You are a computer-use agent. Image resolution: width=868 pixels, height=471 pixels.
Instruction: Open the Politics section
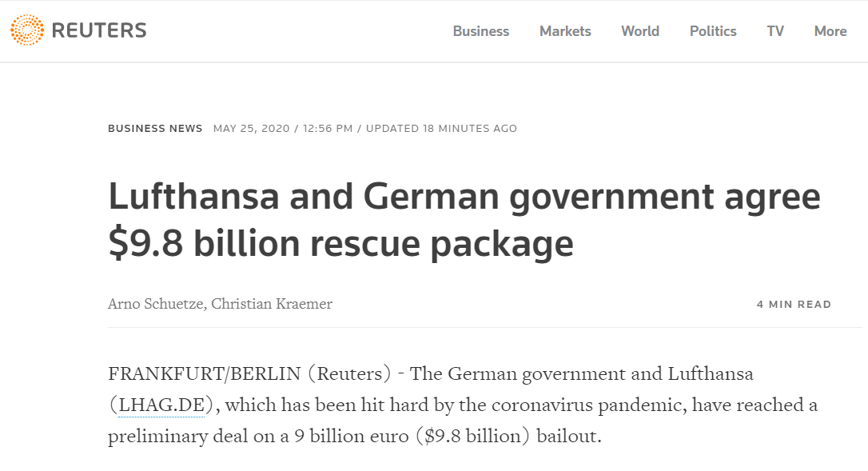[713, 31]
